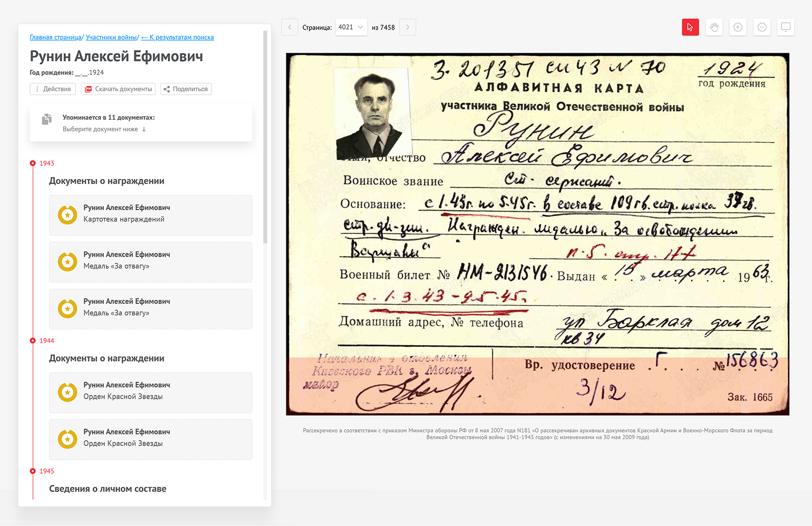Image resolution: width=812 pixels, height=526 pixels.
Task: Click Поделиться share button
Action: [186, 89]
